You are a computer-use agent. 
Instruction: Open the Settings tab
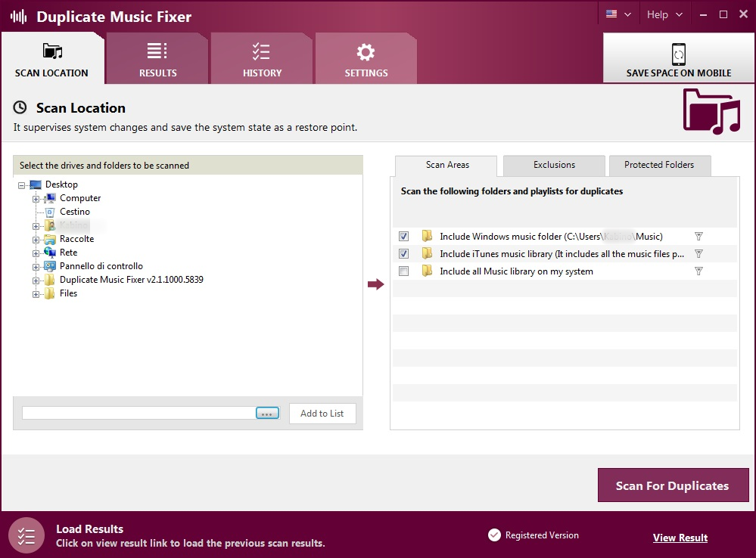(366, 59)
